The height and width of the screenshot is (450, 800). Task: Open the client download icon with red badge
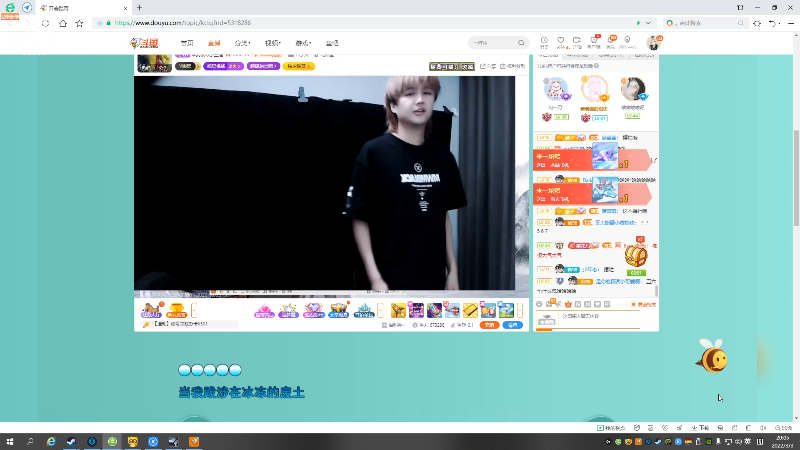[594, 42]
